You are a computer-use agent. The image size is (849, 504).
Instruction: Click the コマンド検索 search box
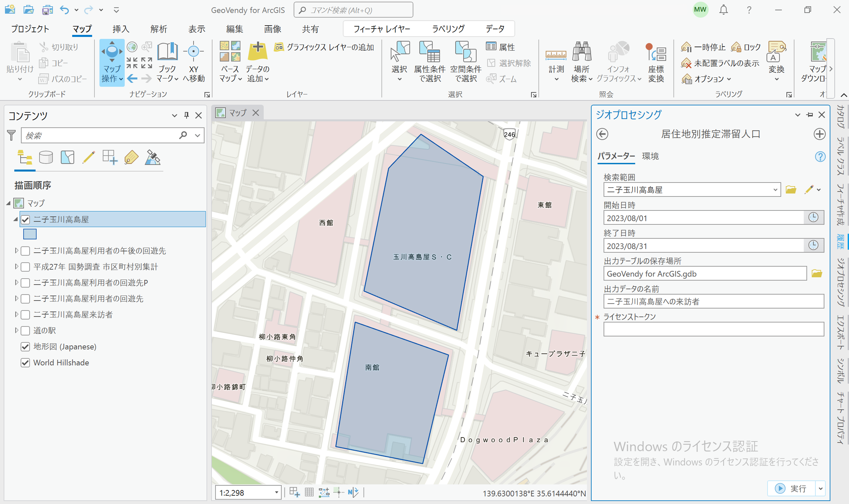(x=353, y=10)
